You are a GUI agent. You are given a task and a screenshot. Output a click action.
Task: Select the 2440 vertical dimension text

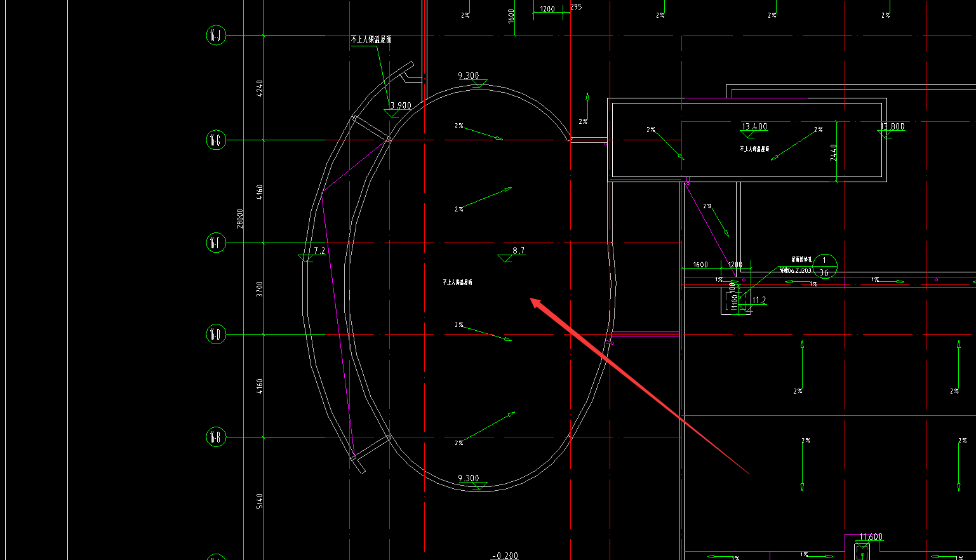[x=834, y=152]
